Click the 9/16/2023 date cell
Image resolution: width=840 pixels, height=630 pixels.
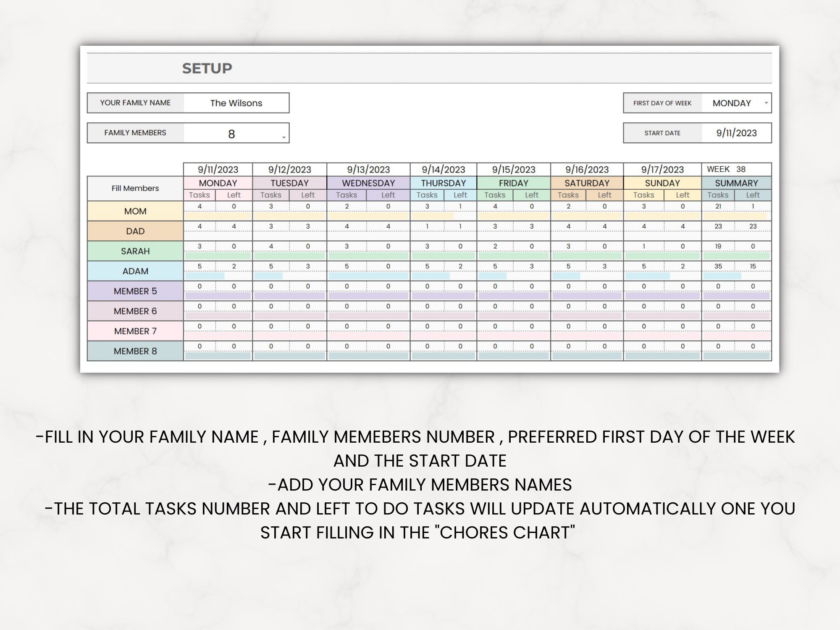(587, 170)
